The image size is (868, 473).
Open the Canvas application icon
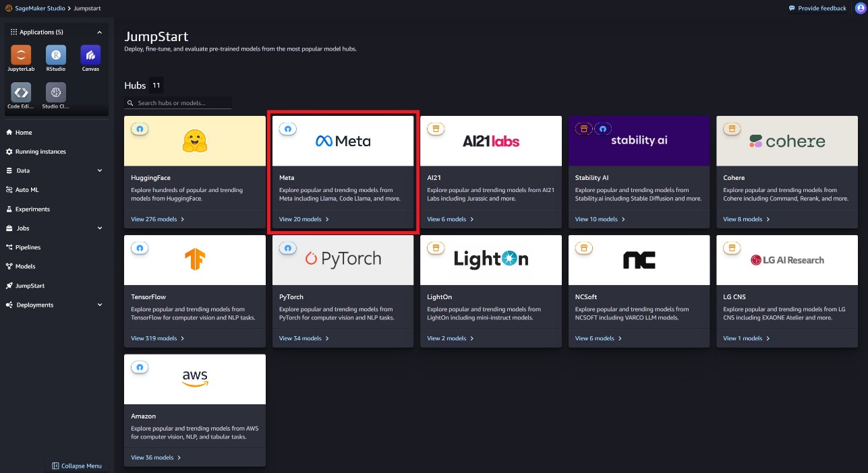pos(90,55)
